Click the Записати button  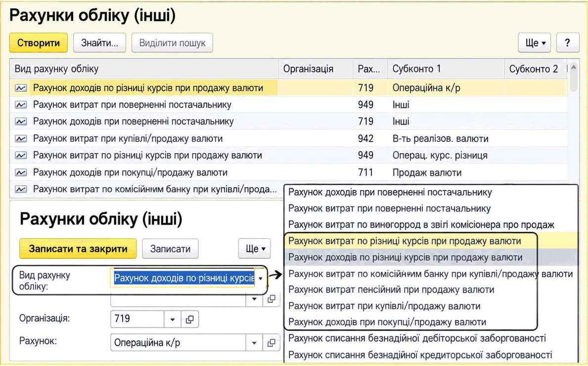click(170, 249)
